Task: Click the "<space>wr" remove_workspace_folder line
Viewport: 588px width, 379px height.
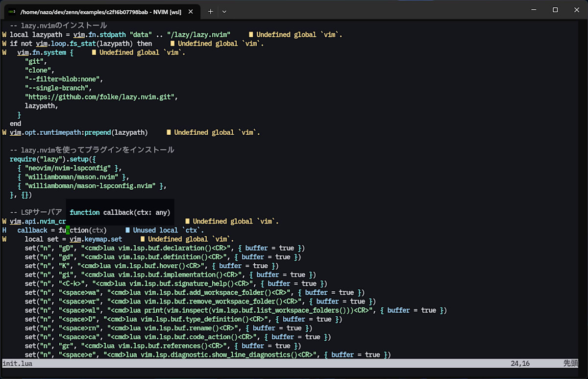Action: click(x=200, y=302)
